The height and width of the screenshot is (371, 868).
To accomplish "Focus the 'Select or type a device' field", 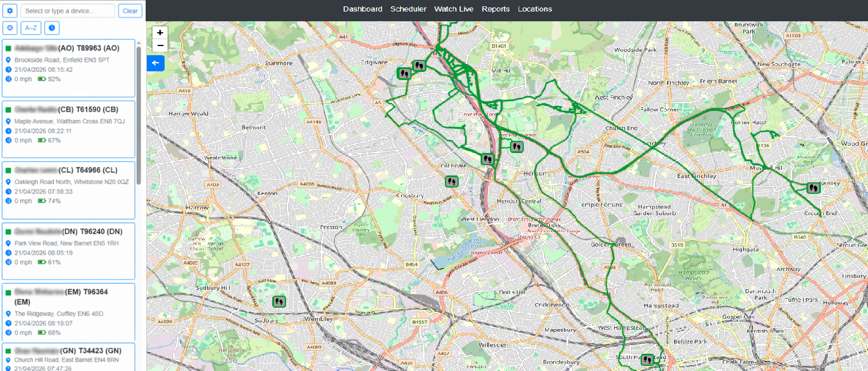I will point(68,11).
